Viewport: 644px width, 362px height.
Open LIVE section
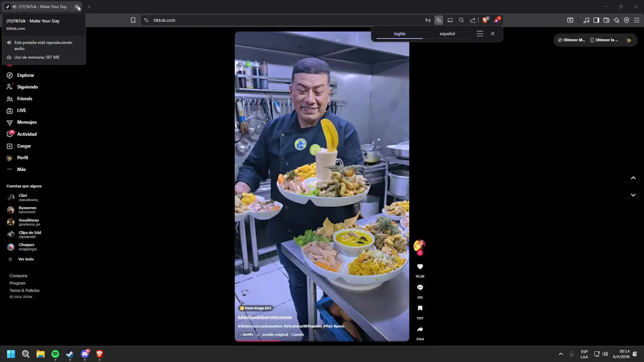(x=17, y=111)
